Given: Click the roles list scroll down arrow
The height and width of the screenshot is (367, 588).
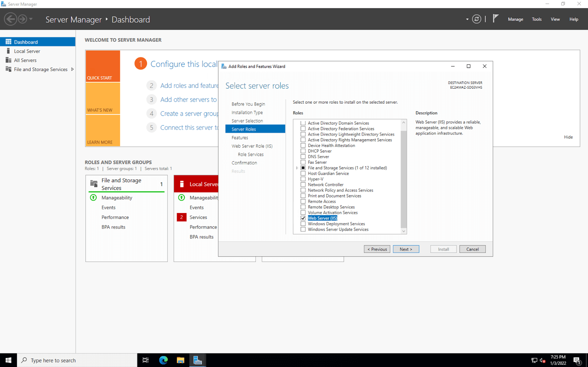Looking at the screenshot, I should (404, 231).
